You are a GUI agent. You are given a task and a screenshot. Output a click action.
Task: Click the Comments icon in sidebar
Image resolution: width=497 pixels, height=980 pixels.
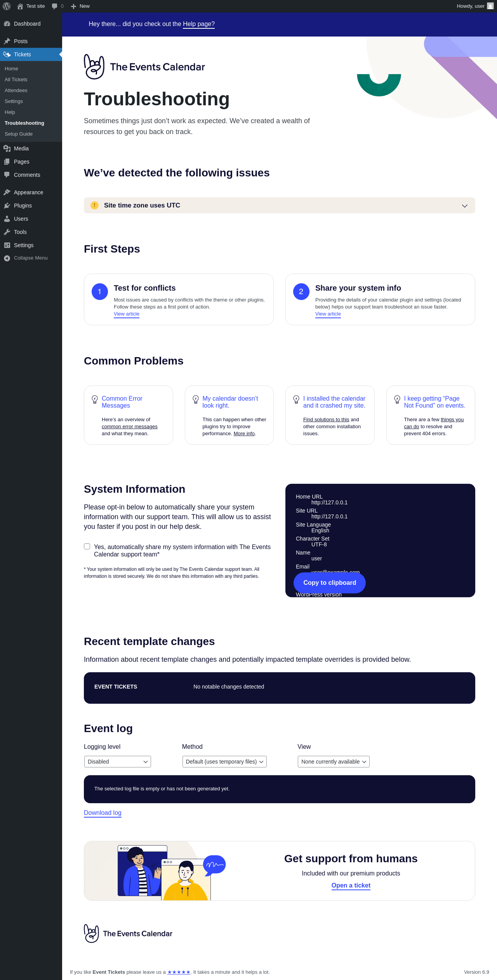[x=7, y=175]
